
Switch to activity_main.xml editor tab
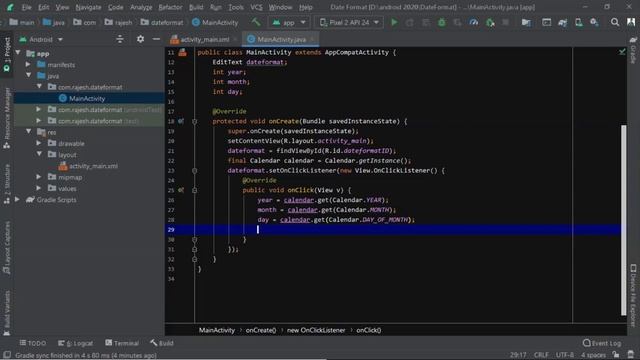pyautogui.click(x=204, y=40)
